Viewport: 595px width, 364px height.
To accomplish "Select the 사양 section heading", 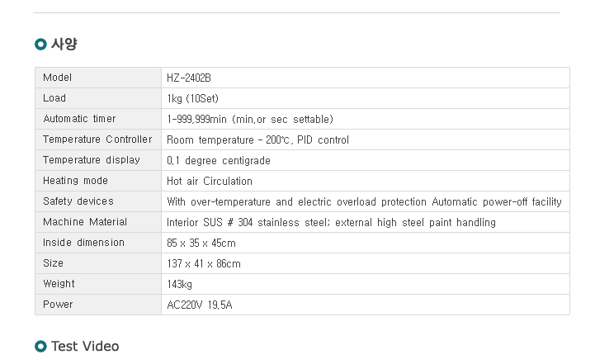I will pos(64,44).
